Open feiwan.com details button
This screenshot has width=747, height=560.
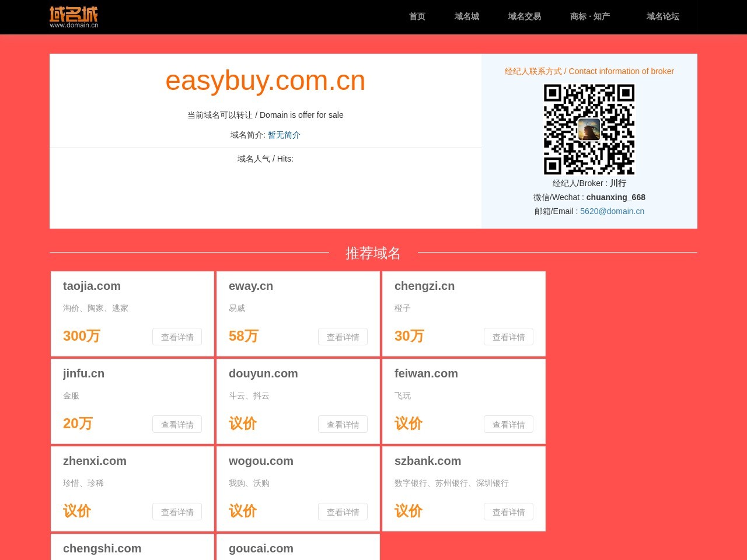pyautogui.click(x=508, y=424)
